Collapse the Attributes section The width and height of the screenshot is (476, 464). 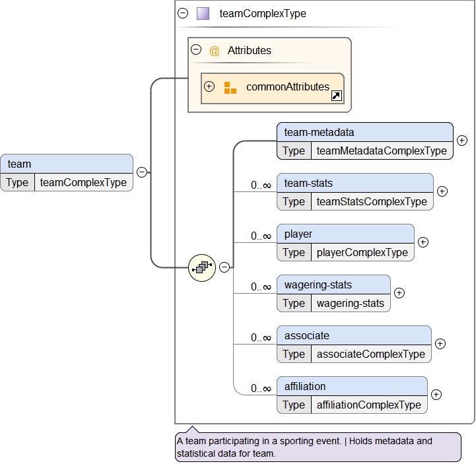coord(195,50)
